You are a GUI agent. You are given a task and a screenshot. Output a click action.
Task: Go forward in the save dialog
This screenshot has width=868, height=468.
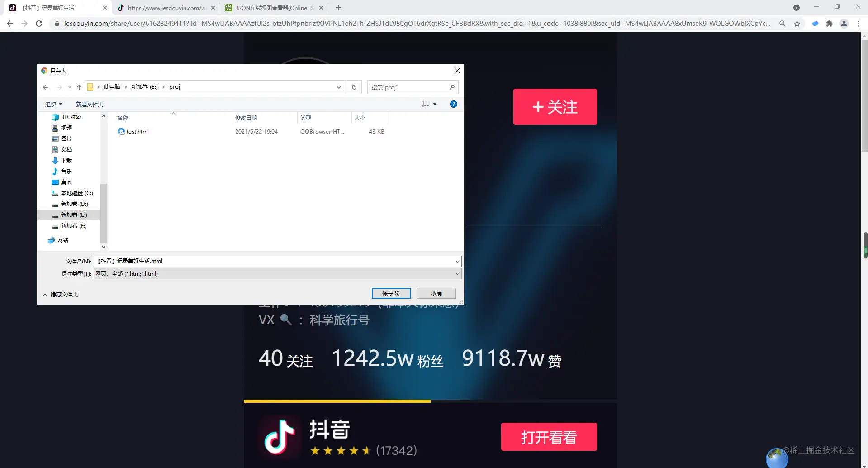[59, 87]
